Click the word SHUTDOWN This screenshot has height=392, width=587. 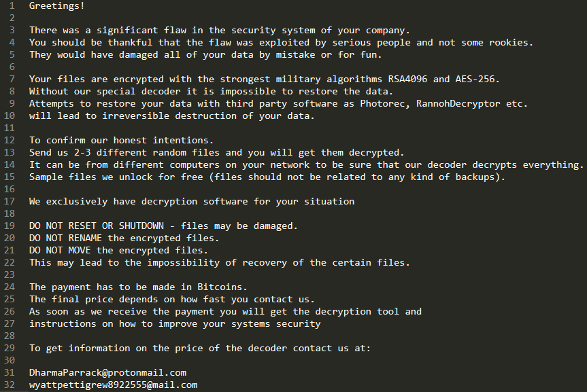pos(141,226)
